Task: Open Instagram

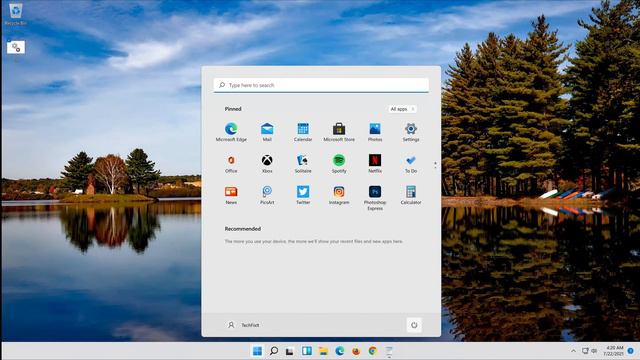Action: pyautogui.click(x=339, y=195)
